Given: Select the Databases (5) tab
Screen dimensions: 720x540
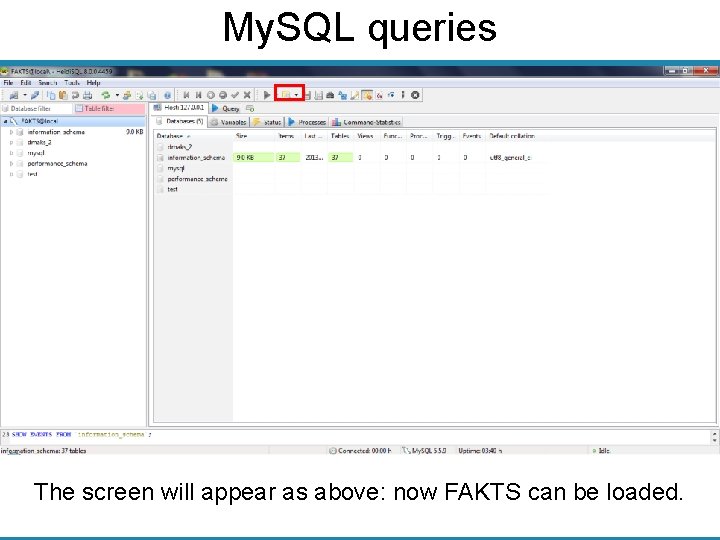Looking at the screenshot, I should pos(180,121).
